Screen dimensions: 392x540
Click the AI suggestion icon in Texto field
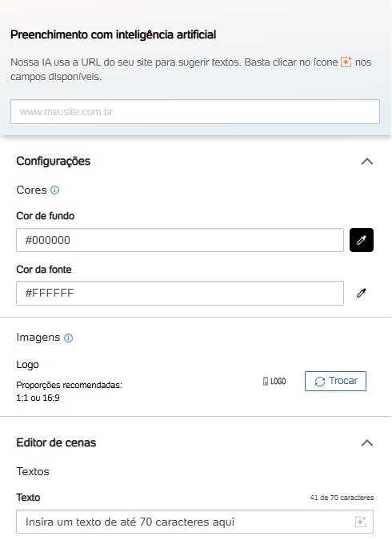tap(360, 522)
